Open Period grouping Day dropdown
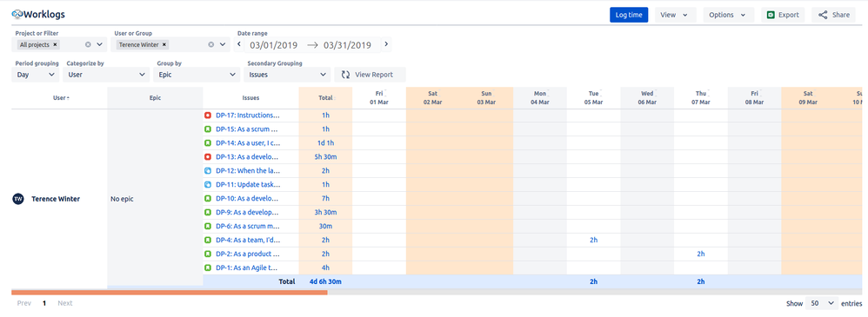Screen dimensions: 868x317 tap(35, 74)
